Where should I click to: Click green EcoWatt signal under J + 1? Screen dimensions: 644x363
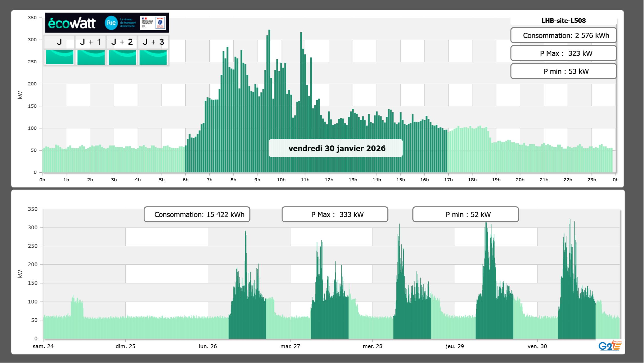[91, 57]
